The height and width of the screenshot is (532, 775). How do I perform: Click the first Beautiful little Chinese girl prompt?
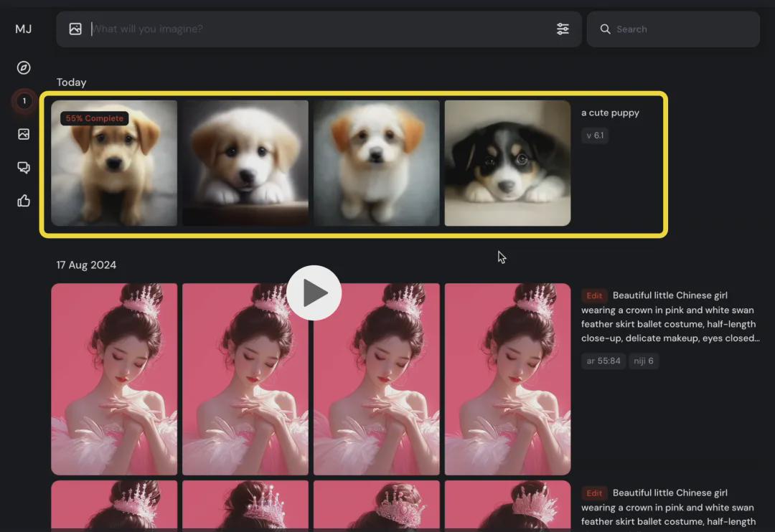(670, 317)
